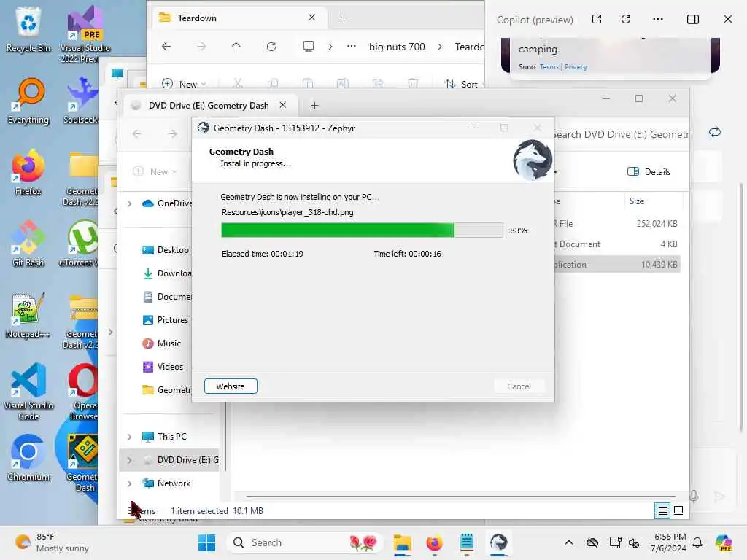The image size is (747, 560).
Task: Toggle the Details pane button
Action: pos(649,171)
